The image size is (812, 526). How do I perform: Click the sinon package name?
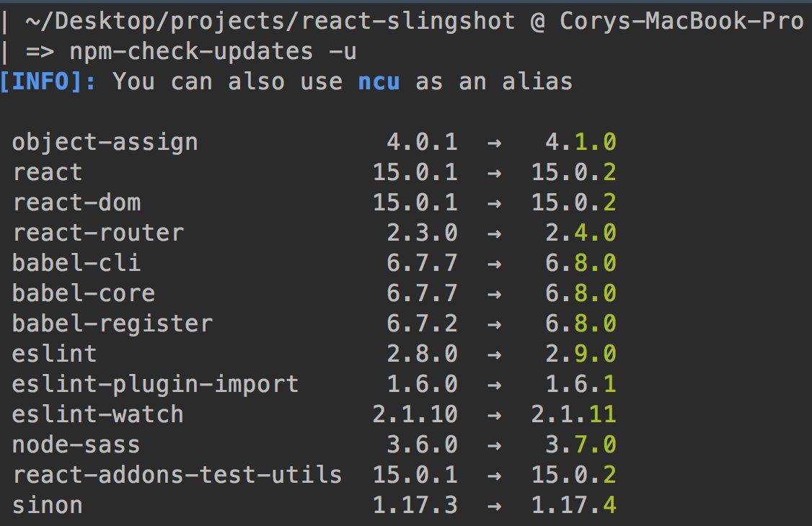pos(47,505)
